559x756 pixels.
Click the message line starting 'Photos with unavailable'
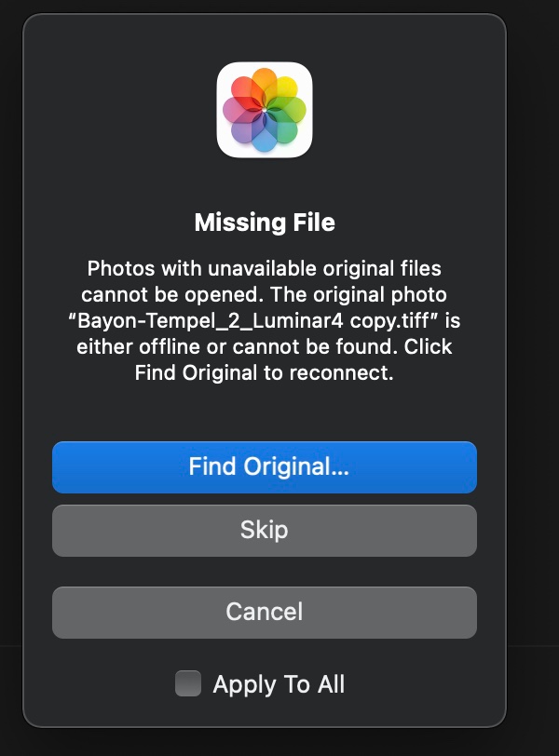(x=265, y=269)
